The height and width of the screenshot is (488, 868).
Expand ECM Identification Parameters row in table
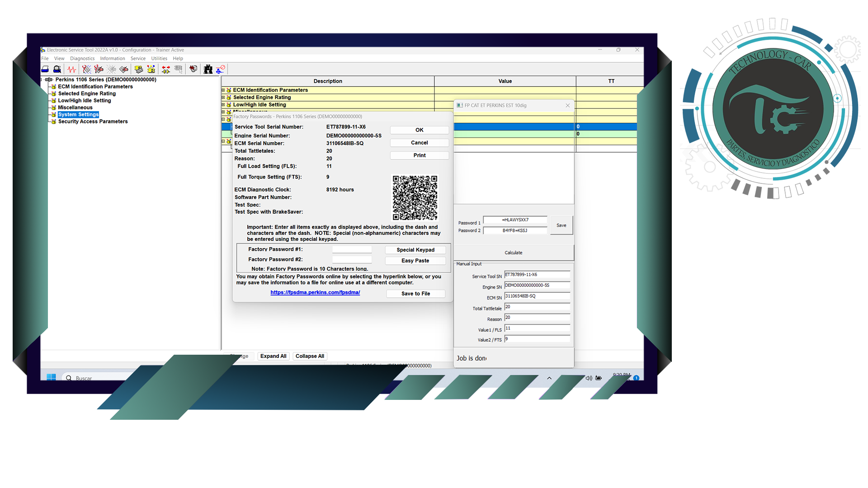point(223,90)
